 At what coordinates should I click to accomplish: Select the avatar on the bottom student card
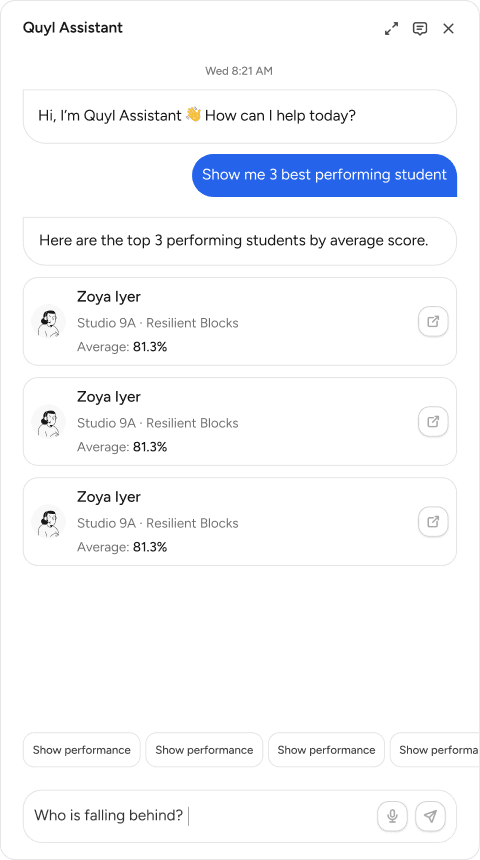48,522
